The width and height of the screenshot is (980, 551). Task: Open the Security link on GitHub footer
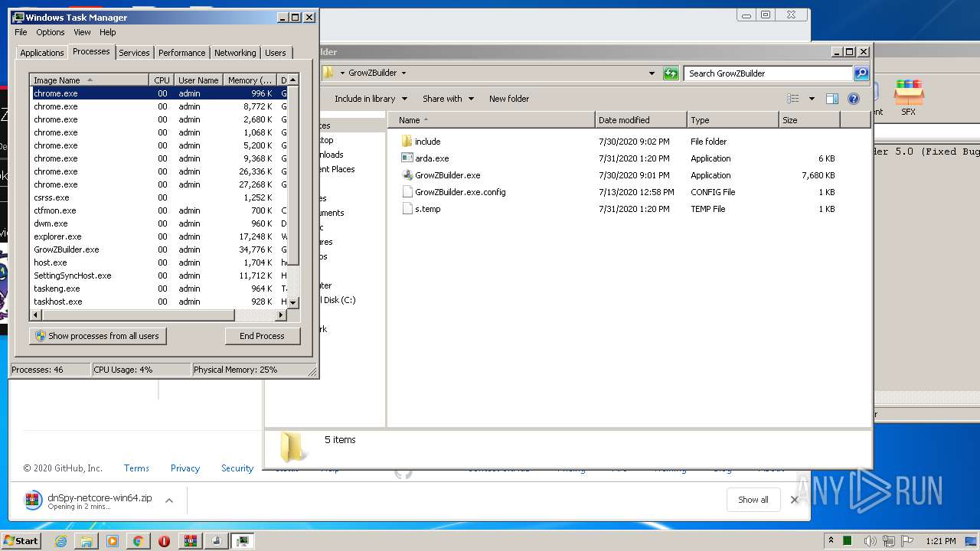pyautogui.click(x=237, y=468)
